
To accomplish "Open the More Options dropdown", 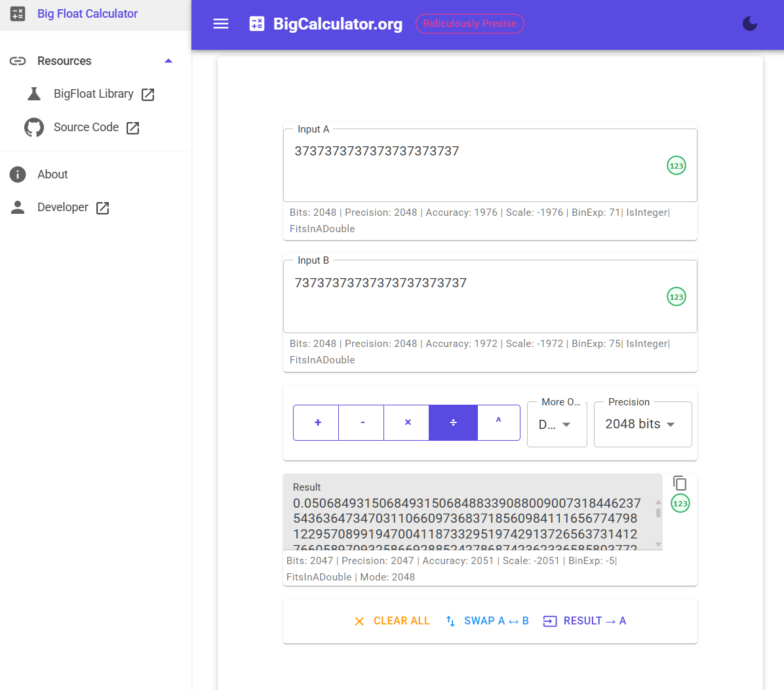I will click(x=557, y=424).
